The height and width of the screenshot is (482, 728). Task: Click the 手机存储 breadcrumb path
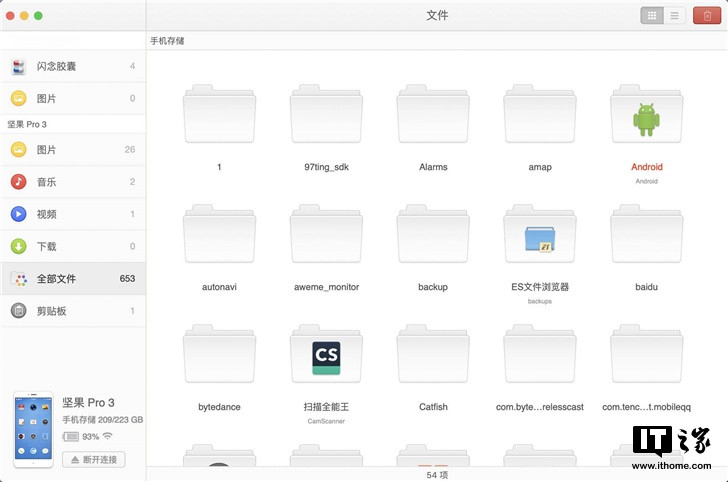(x=167, y=41)
